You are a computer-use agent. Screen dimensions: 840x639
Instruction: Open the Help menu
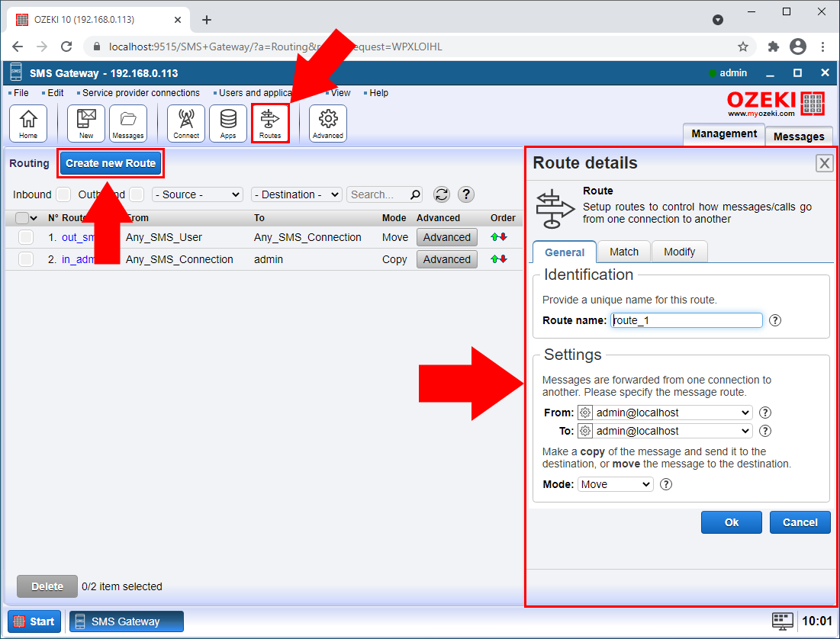pyautogui.click(x=378, y=93)
